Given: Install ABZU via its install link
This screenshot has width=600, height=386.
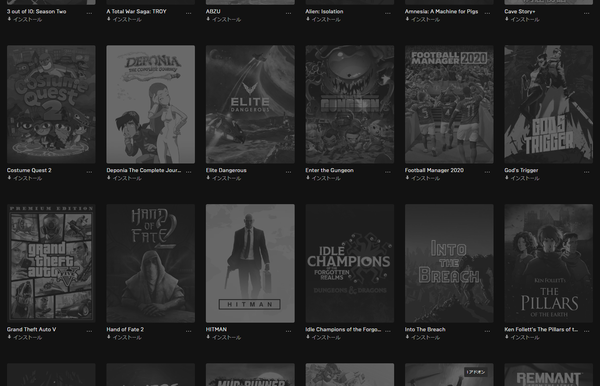Looking at the screenshot, I should pyautogui.click(x=223, y=20).
